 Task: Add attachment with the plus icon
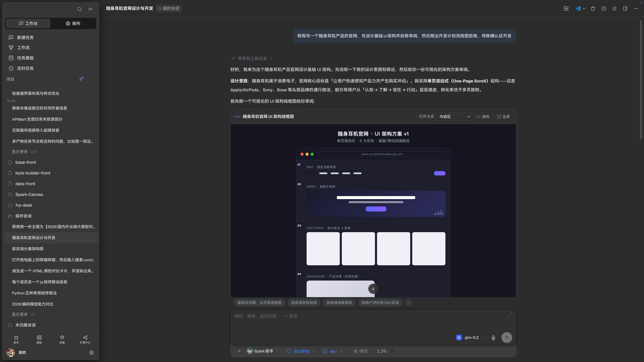(239, 351)
